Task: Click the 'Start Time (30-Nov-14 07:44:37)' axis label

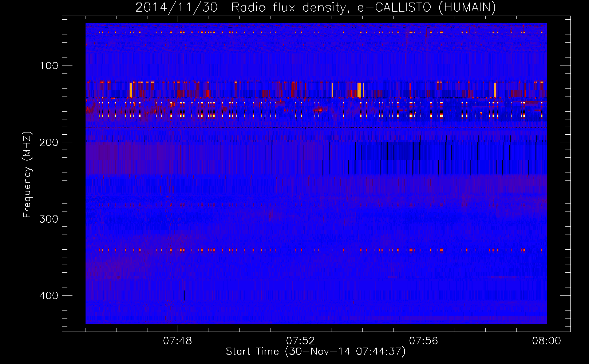Action: click(x=316, y=352)
